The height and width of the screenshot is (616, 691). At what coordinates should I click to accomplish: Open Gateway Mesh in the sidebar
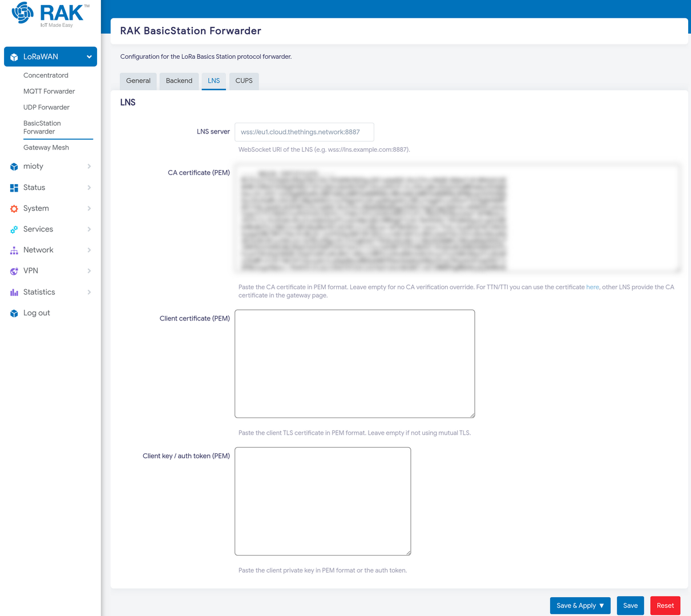coord(46,148)
